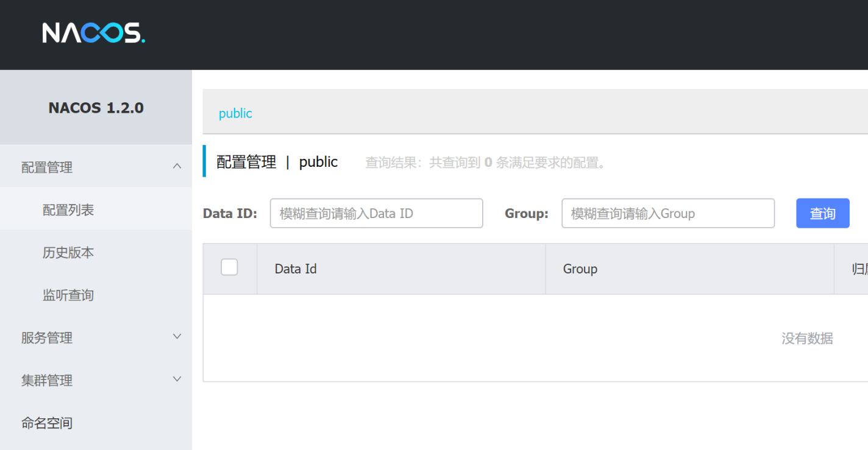Screen dimensions: 868x450
Task: Go to 历史版本 in the sidebar
Action: [68, 253]
